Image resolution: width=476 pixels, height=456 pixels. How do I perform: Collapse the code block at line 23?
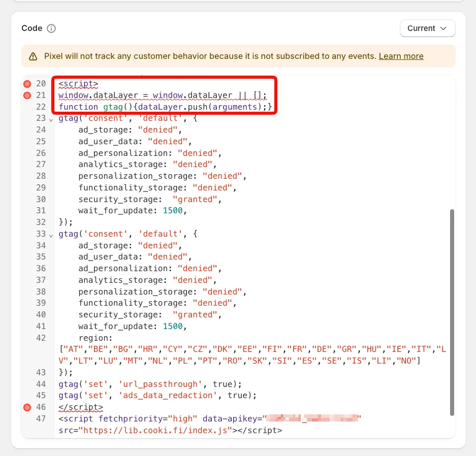click(x=51, y=120)
